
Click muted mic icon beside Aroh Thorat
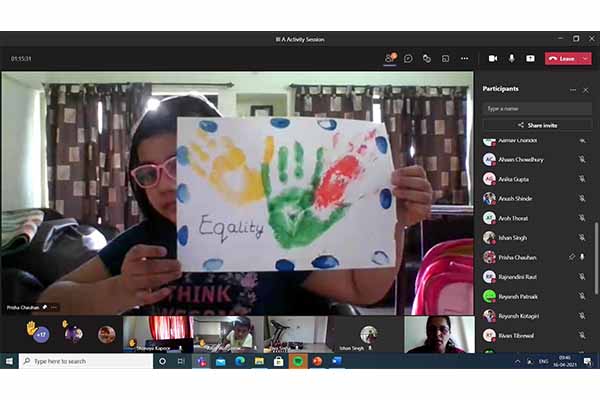[582, 218]
